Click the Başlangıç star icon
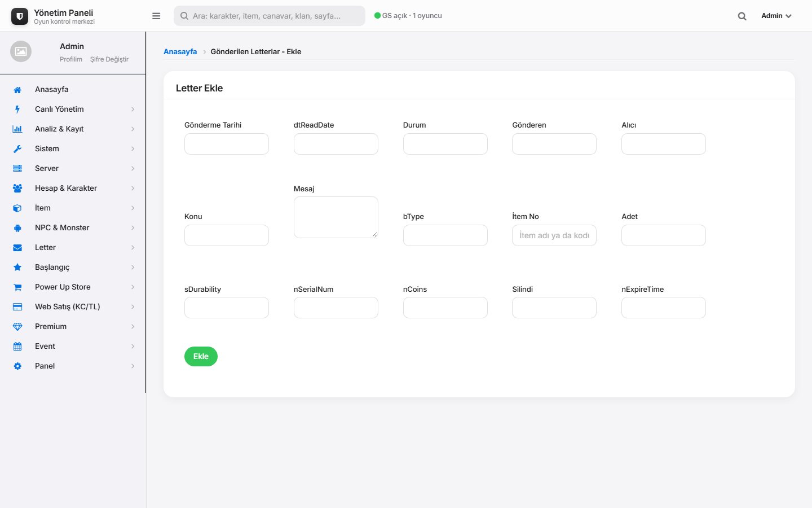The image size is (812, 508). [x=17, y=268]
